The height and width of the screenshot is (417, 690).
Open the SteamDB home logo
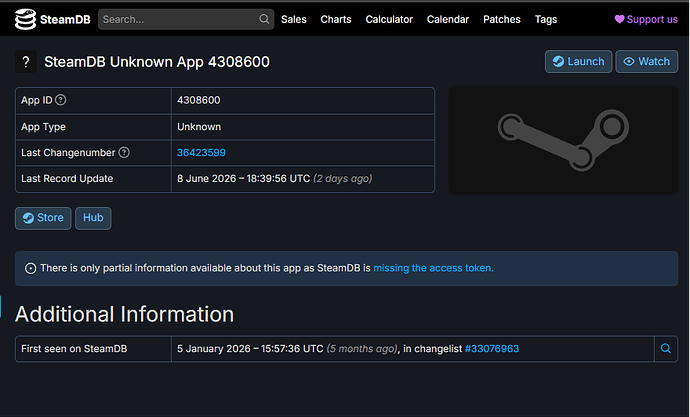tap(52, 19)
